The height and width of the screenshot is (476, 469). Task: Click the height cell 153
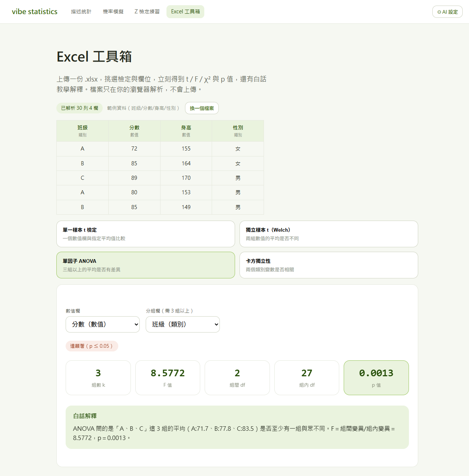tap(186, 192)
